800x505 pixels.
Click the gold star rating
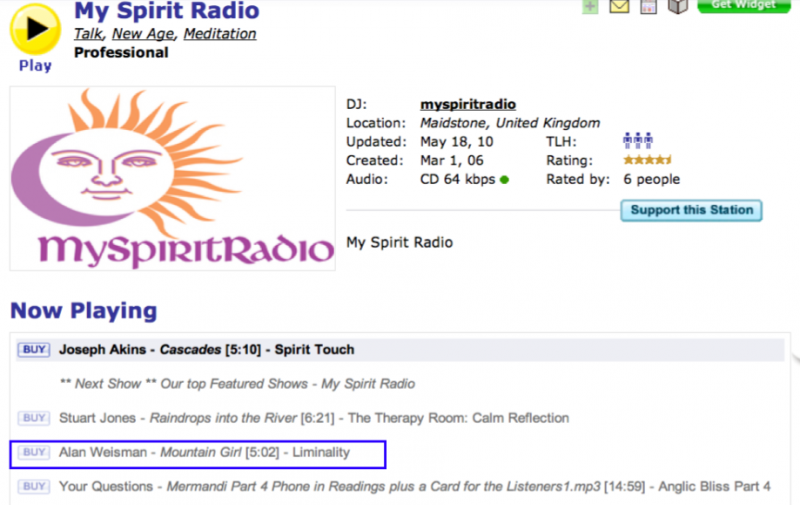coord(647,160)
